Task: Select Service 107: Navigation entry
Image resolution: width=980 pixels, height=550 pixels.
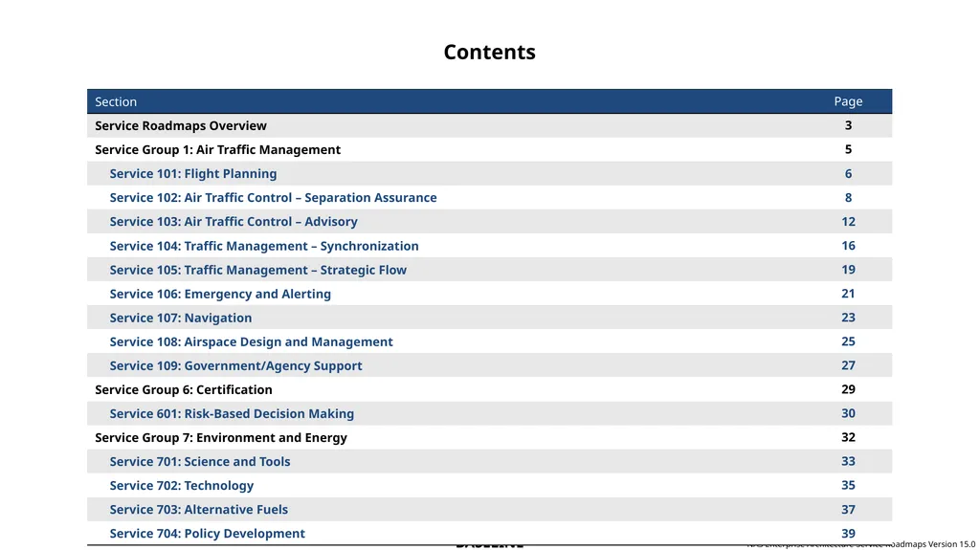Action: pos(181,318)
